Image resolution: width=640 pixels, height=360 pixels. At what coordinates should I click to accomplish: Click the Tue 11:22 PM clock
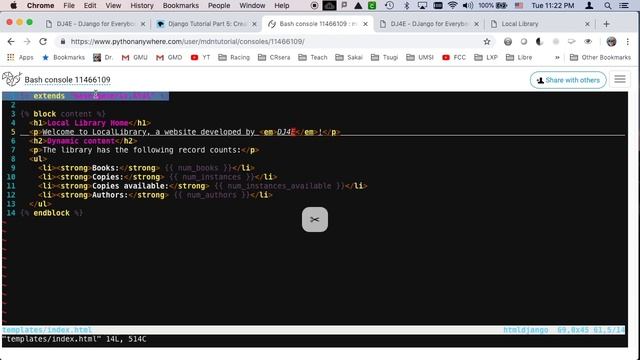pos(553,6)
